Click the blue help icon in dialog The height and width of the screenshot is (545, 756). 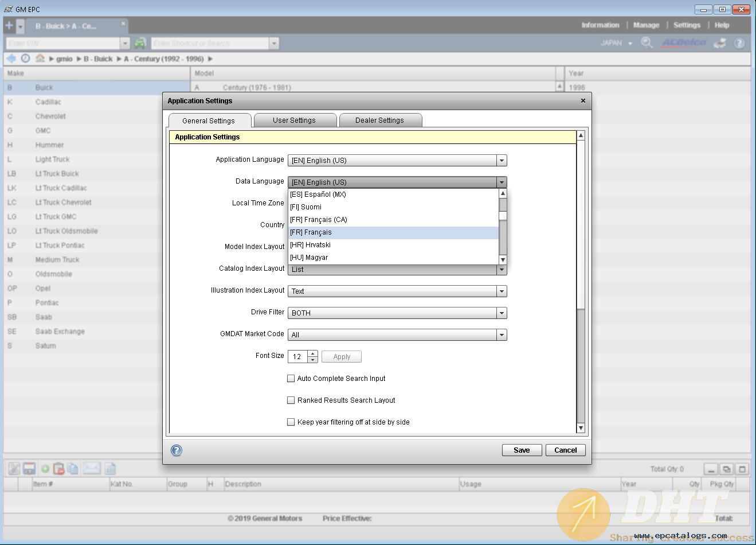coord(177,450)
